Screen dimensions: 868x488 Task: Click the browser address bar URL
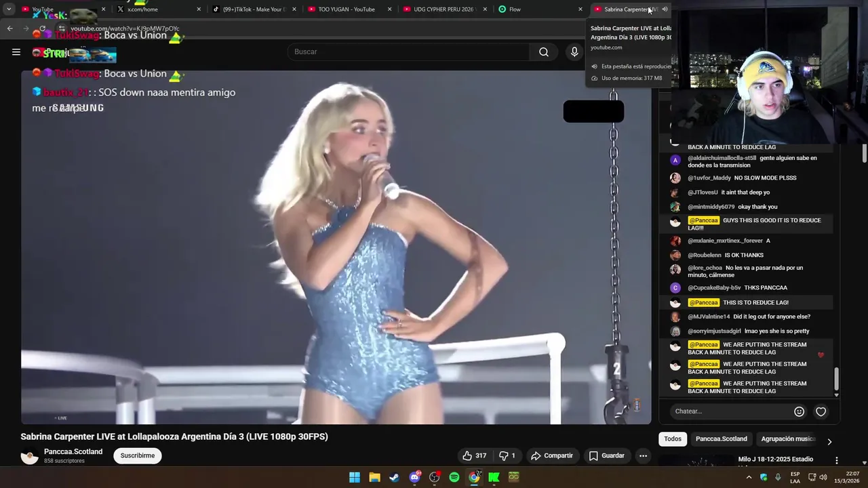point(125,28)
